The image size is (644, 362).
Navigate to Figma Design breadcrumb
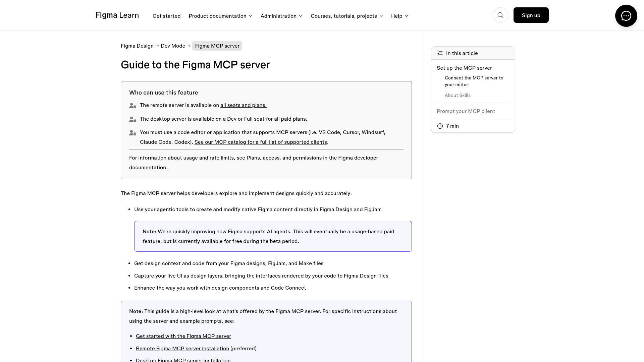click(137, 46)
